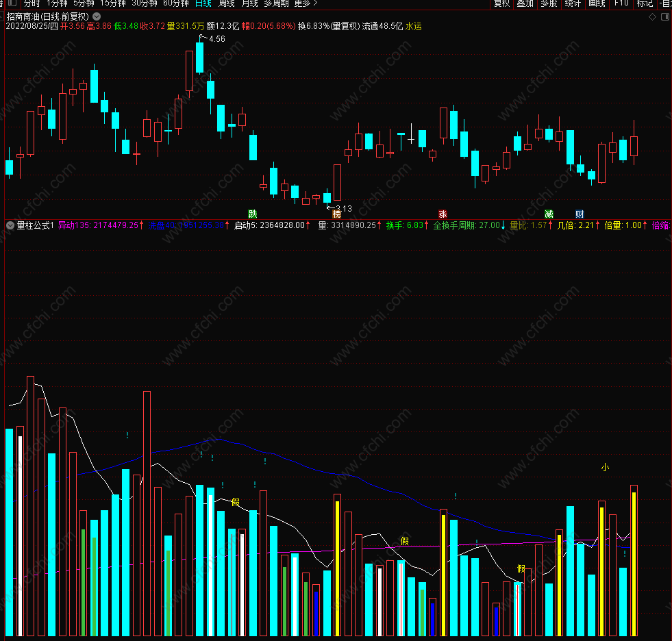Open the 量柱公式1 indicator dropdown
The image size is (672, 641).
pyautogui.click(x=10, y=225)
